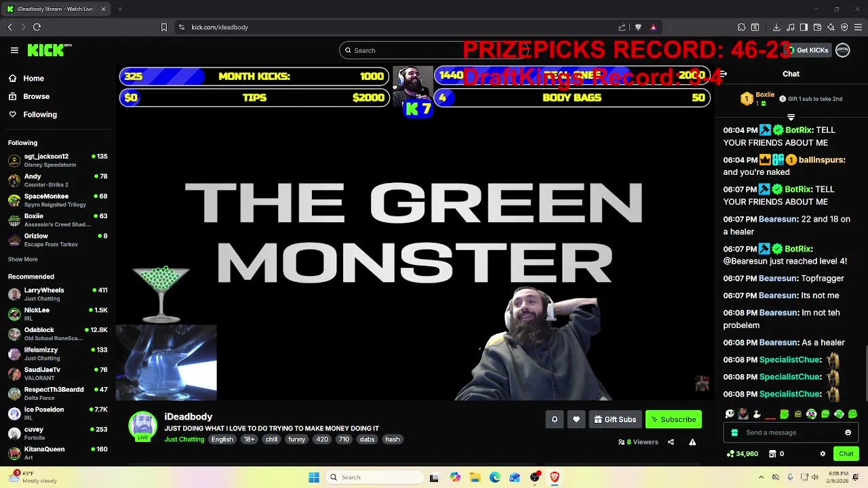The width and height of the screenshot is (868, 488).
Task: Open the emoji picker in chat input
Action: coord(848,432)
